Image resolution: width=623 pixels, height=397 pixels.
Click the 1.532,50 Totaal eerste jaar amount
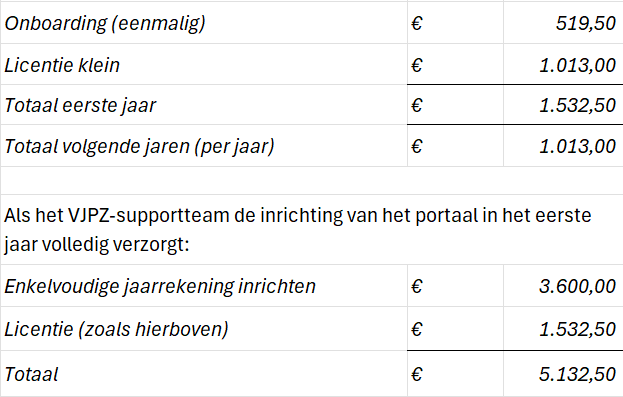(x=563, y=105)
